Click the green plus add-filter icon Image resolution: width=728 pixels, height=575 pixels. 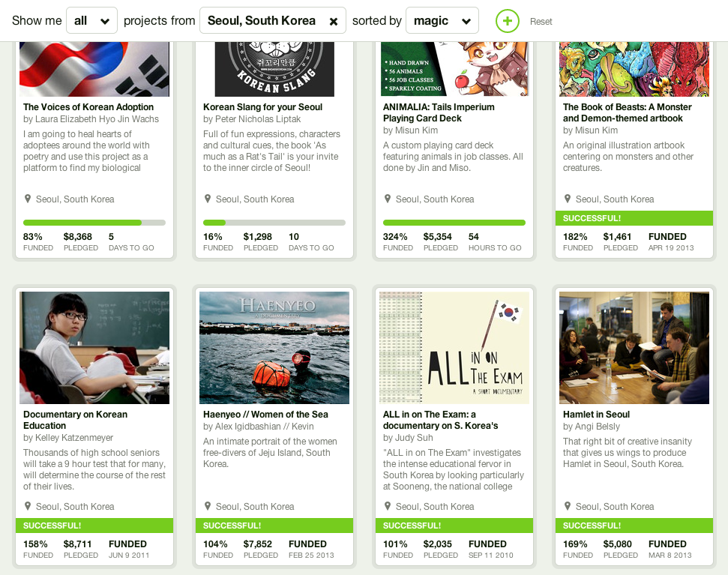point(507,21)
